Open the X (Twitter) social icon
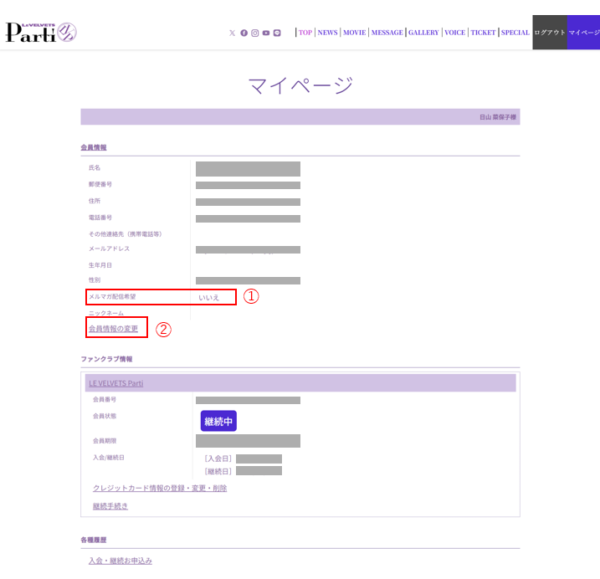Screen dimensions: 600x579 coord(233,33)
